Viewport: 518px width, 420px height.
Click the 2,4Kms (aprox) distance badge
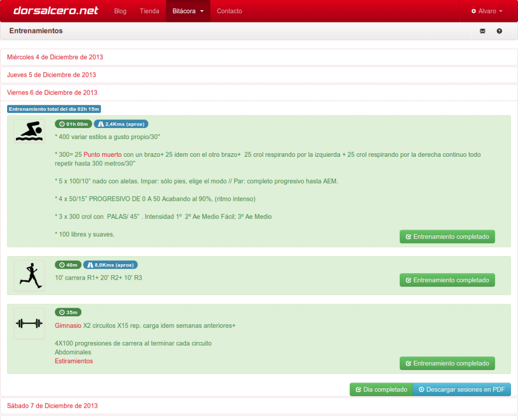[121, 124]
